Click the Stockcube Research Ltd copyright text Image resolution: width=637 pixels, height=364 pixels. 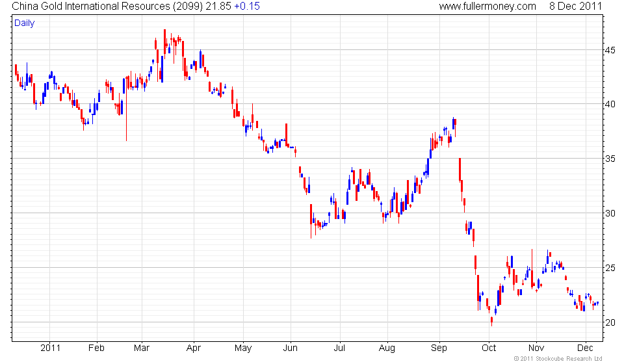(x=558, y=359)
